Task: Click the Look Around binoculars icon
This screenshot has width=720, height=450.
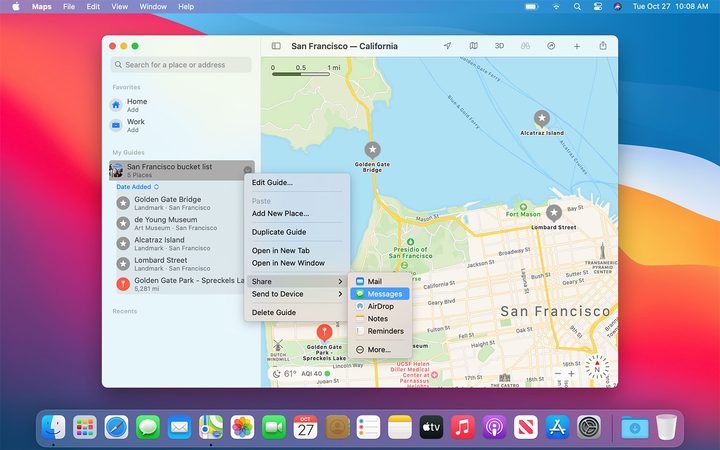Action: (x=525, y=46)
